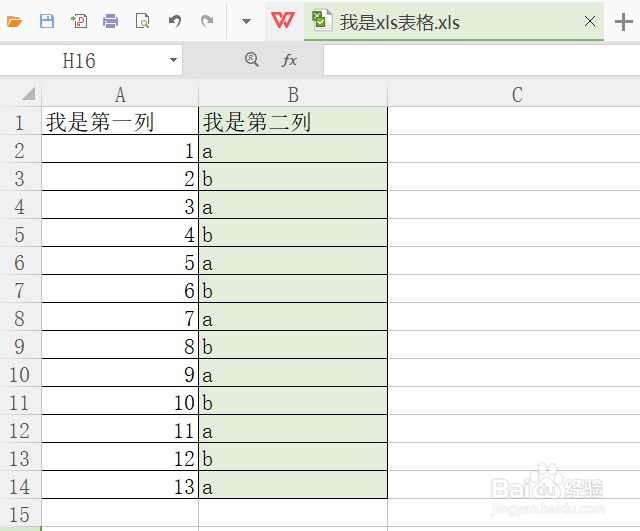Add a new document tab
Image resolution: width=640 pixels, height=531 pixels.
pyautogui.click(x=624, y=22)
